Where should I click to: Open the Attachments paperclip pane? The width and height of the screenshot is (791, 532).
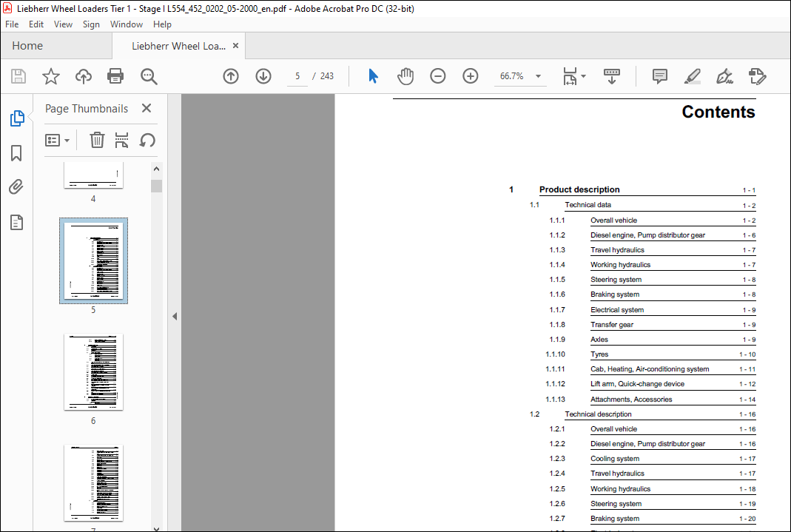(x=16, y=187)
